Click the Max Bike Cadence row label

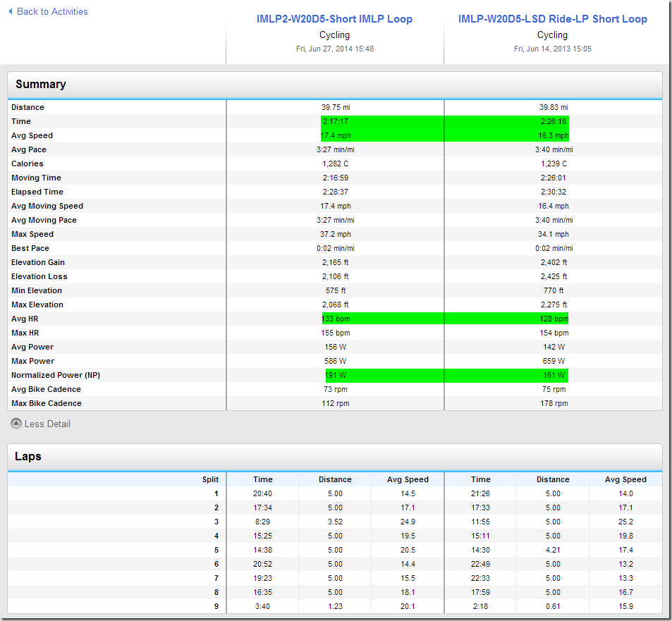click(47, 403)
